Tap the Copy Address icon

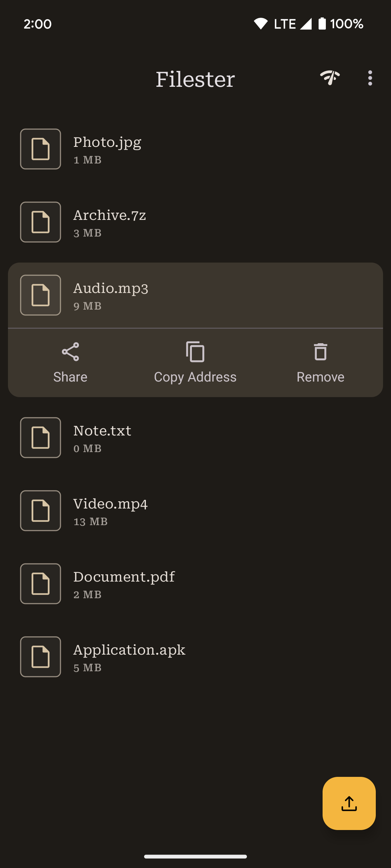pyautogui.click(x=195, y=352)
